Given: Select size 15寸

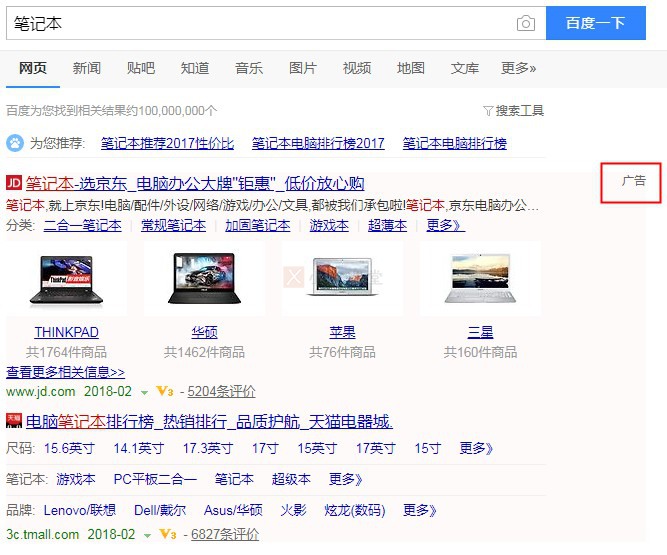Looking at the screenshot, I should (x=428, y=448).
